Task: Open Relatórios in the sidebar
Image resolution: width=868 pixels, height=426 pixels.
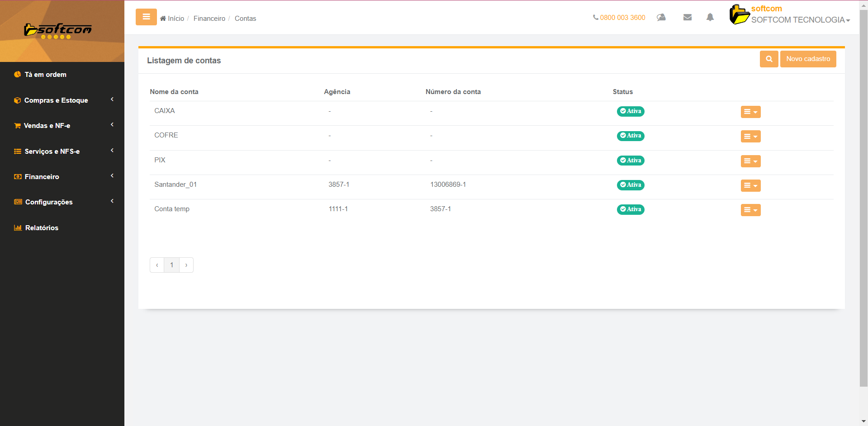Action: tap(42, 228)
